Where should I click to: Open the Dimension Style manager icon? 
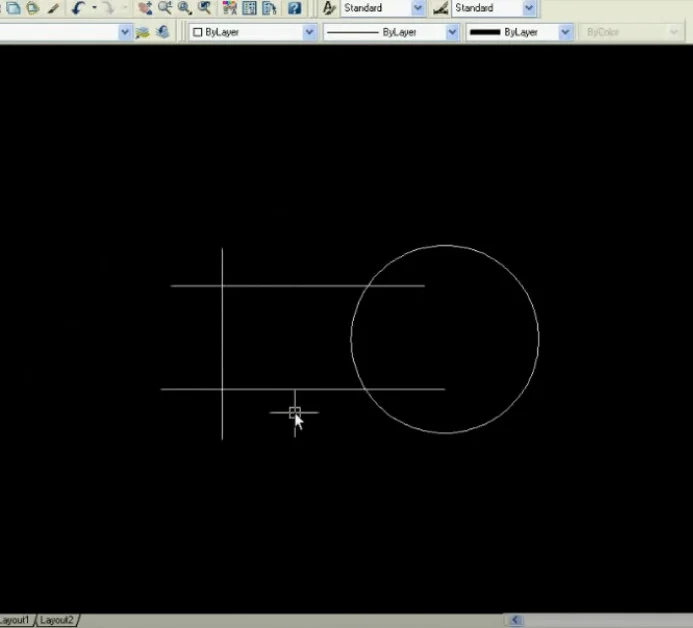pos(440,8)
